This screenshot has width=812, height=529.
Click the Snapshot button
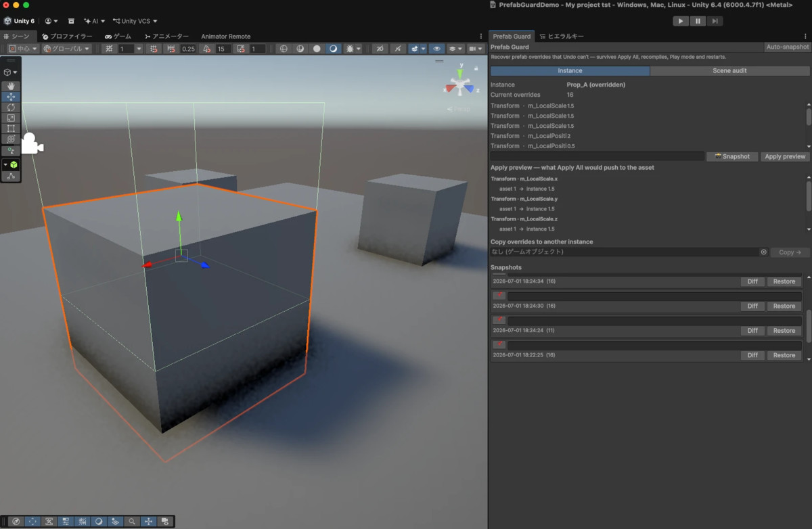tap(732, 156)
